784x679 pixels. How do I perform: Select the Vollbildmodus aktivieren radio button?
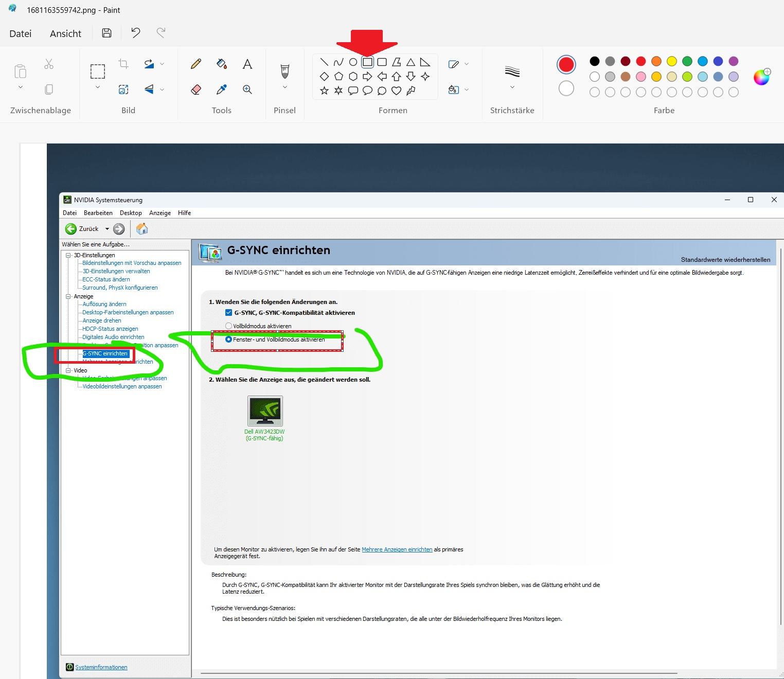point(228,326)
